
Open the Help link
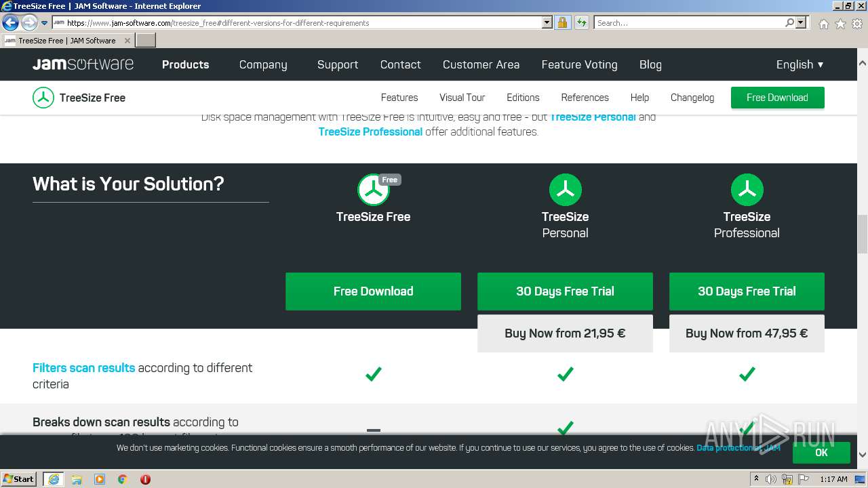click(x=639, y=98)
